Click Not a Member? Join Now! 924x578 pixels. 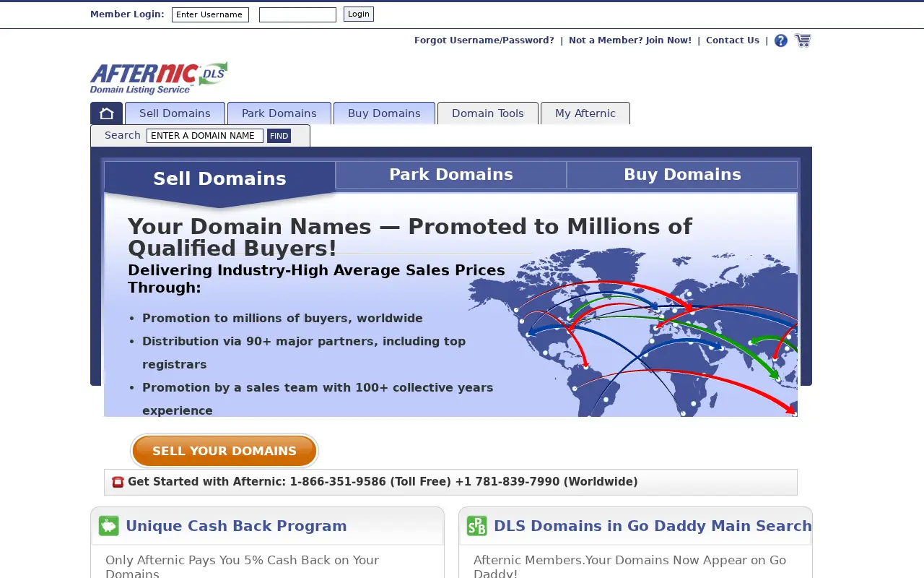(x=630, y=40)
